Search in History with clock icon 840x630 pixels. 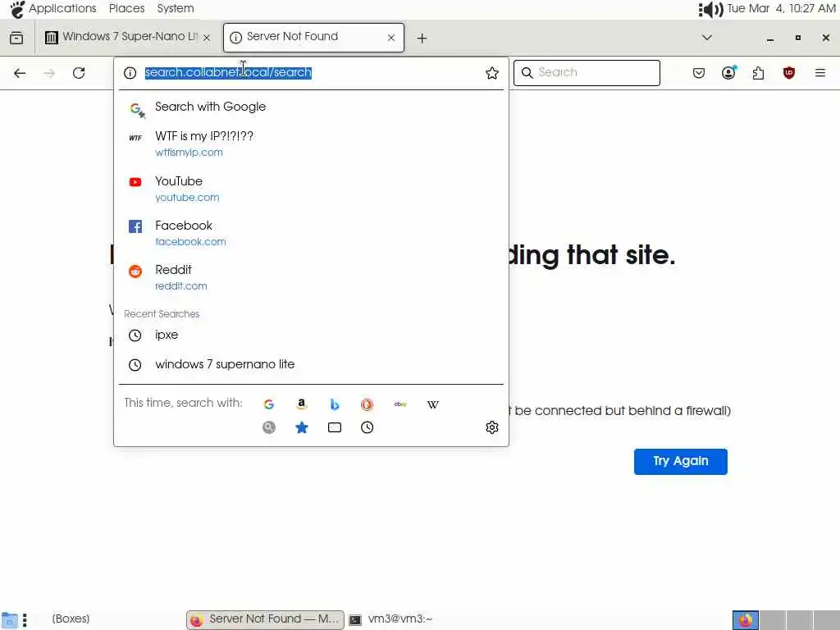click(367, 427)
